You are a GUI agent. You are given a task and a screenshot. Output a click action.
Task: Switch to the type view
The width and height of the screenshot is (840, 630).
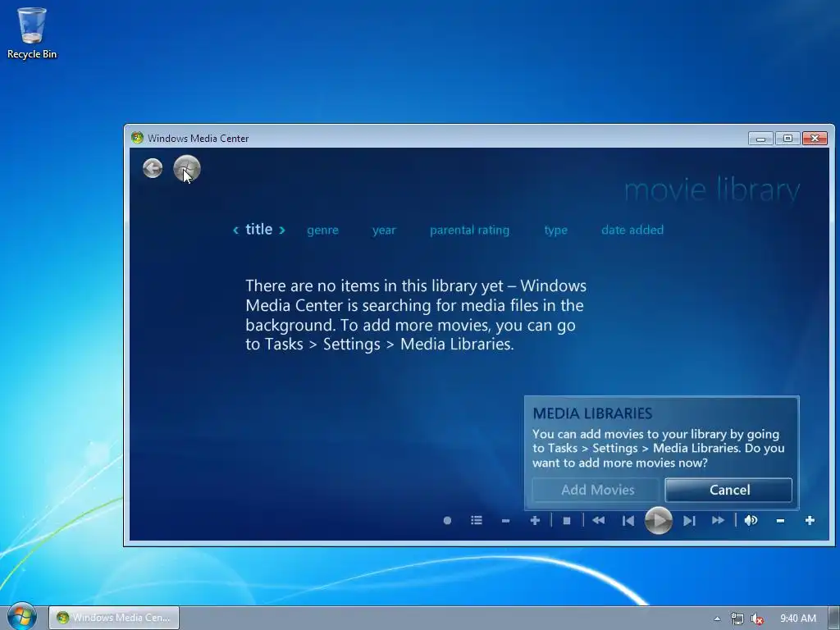[555, 230]
